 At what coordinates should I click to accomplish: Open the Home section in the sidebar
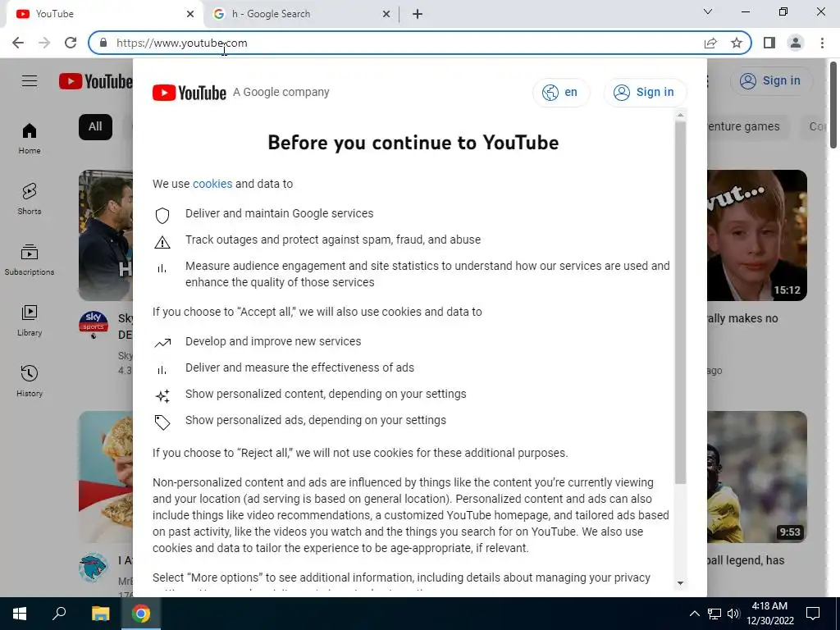click(x=30, y=138)
